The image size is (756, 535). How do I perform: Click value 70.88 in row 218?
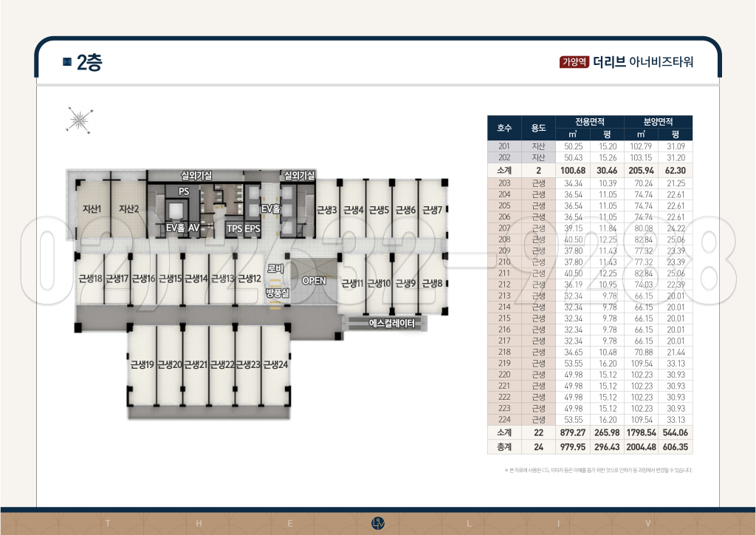point(644,352)
